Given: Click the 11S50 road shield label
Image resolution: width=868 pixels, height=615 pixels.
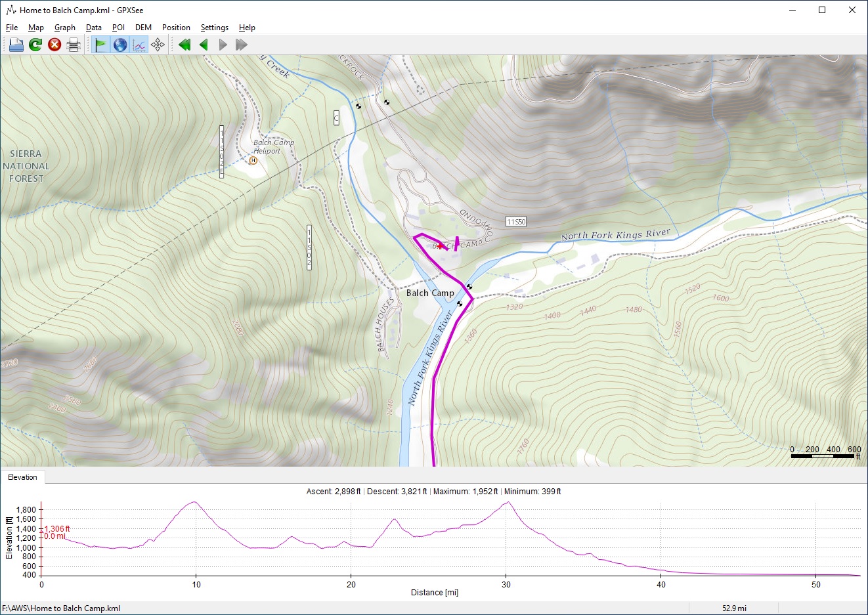Looking at the screenshot, I should click(516, 222).
